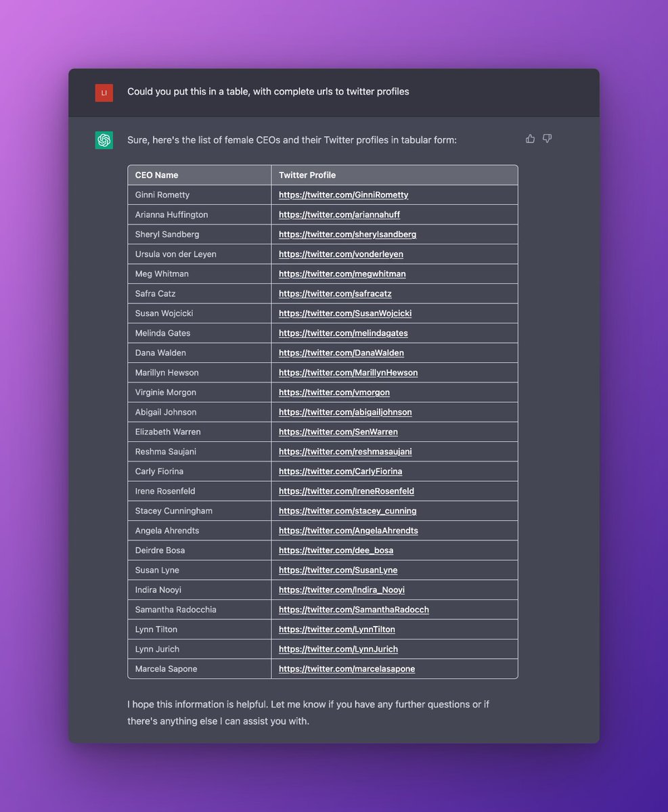The image size is (668, 812).
Task: Open the vonderleyen Twitter link
Action: click(x=340, y=254)
